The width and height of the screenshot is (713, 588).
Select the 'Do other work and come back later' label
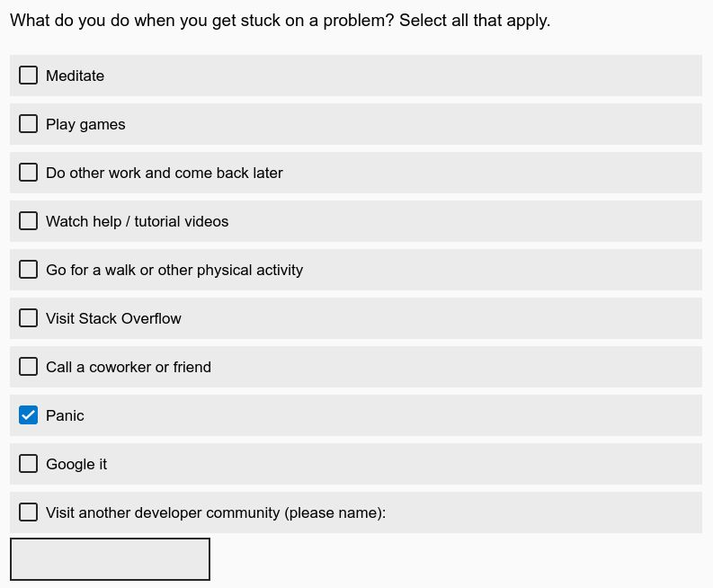164,173
